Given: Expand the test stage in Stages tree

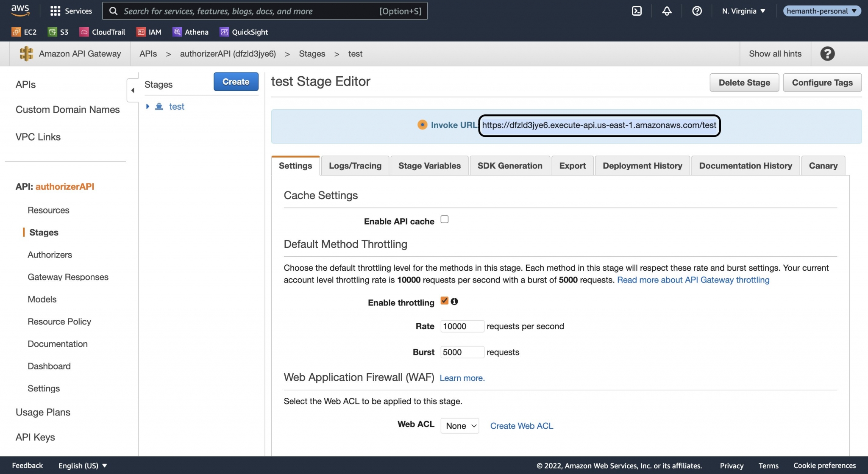Looking at the screenshot, I should 148,106.
